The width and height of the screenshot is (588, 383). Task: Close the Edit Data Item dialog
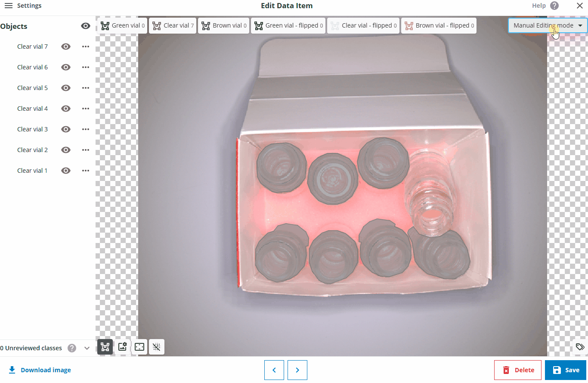580,6
